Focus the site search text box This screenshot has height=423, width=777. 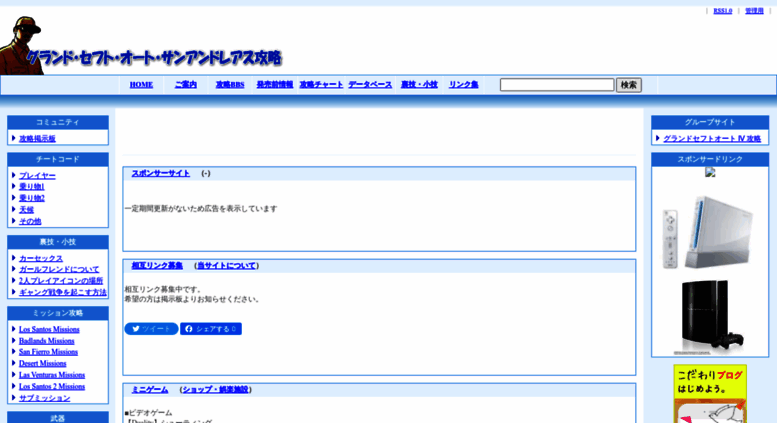coord(557,85)
